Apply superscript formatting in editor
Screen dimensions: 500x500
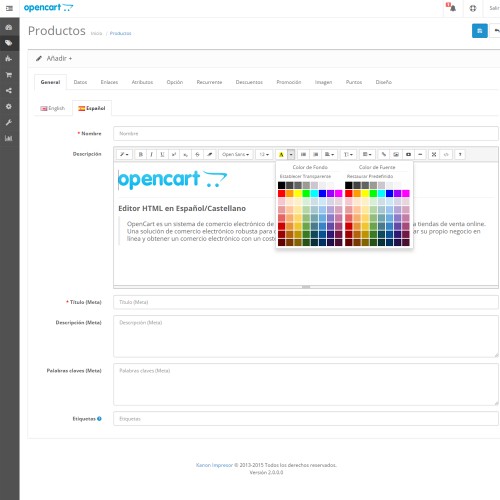174,154
